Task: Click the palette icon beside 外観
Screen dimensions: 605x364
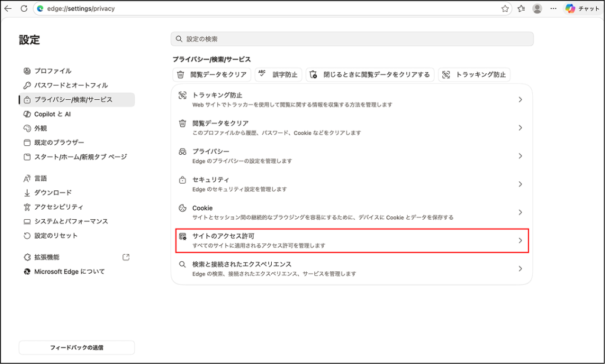Action: point(27,128)
